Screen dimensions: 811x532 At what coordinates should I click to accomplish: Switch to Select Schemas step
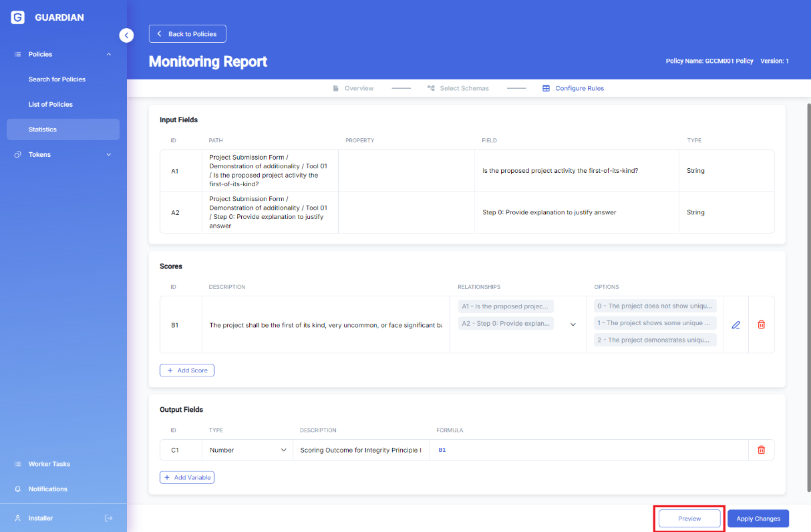(458, 88)
